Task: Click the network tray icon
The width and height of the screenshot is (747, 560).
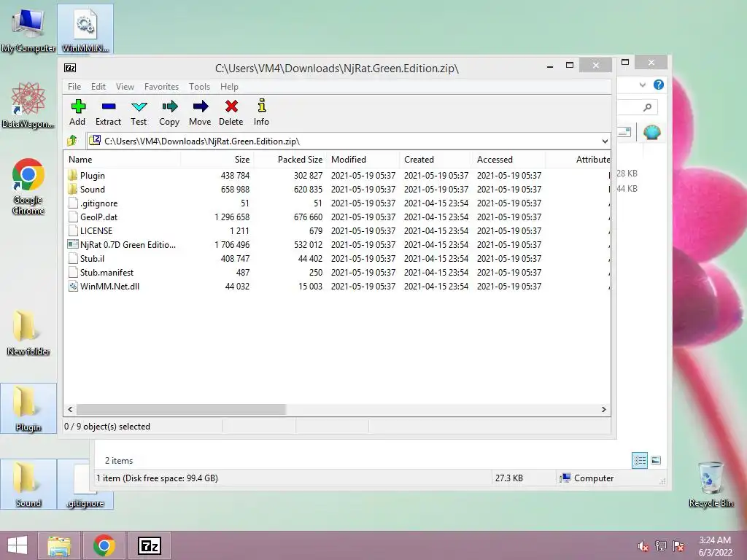Action: click(x=661, y=546)
